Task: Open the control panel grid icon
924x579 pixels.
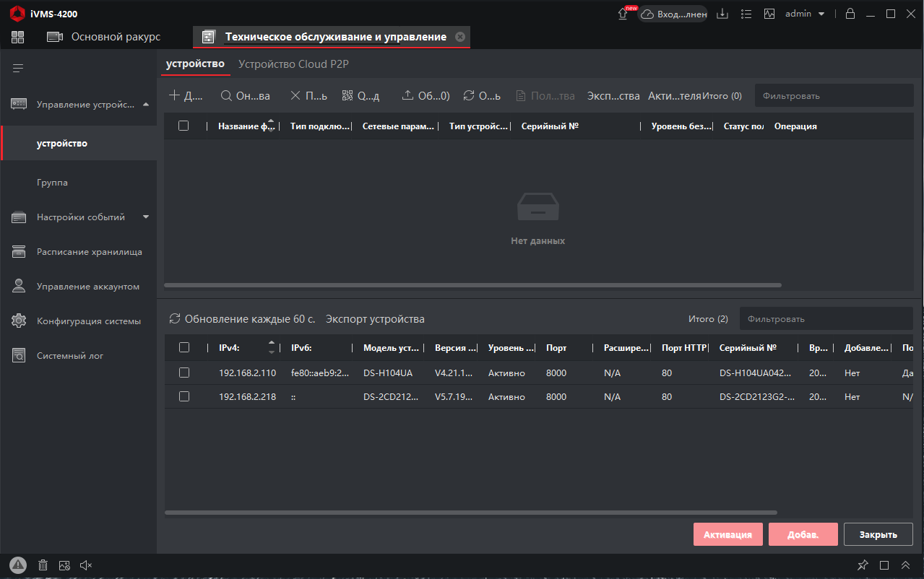Action: click(17, 37)
